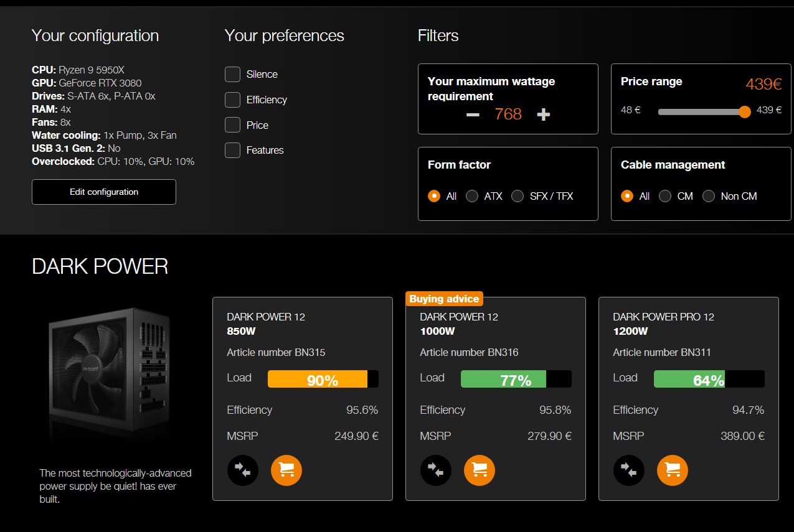
Task: Click efficiency value 95.6%
Action: tap(362, 410)
